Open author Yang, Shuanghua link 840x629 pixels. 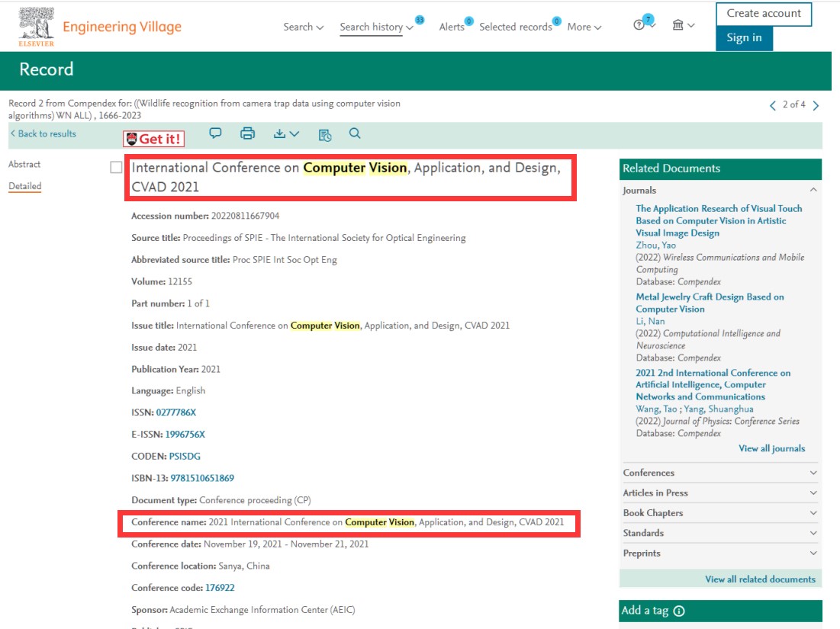pos(719,409)
